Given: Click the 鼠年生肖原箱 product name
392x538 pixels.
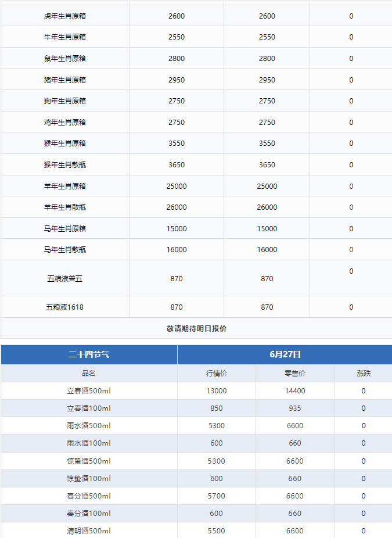Looking at the screenshot, I should [x=65, y=59].
